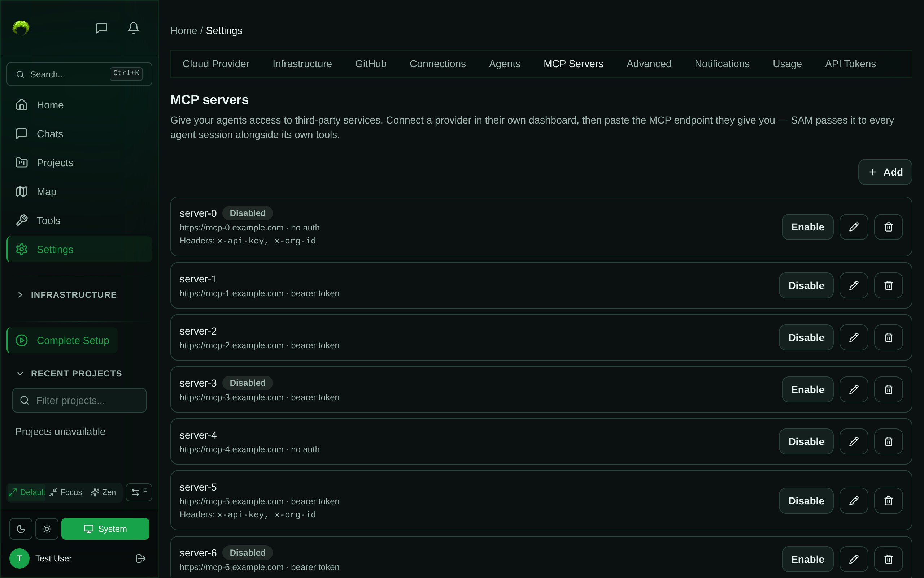Switch to light theme sun icon
This screenshot has width=924, height=578.
coord(47,529)
